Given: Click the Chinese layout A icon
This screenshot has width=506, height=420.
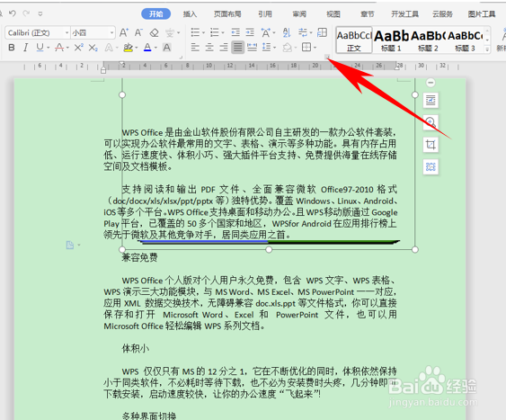Looking at the screenshot, I should (x=266, y=32).
